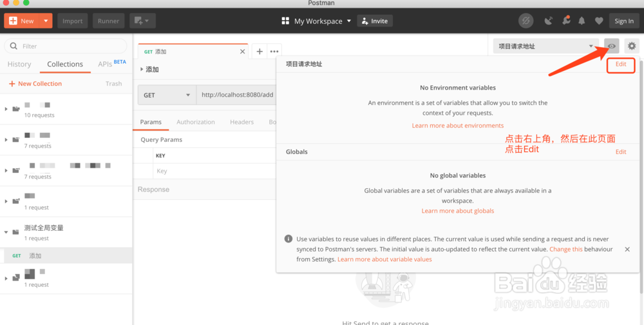Click Edit next to Globals
This screenshot has height=325, width=644.
tap(621, 152)
